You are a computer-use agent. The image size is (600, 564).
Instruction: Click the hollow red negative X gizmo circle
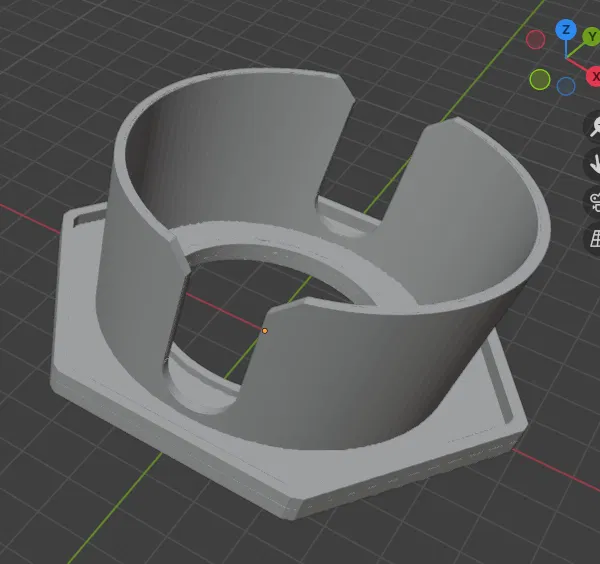pos(535,40)
